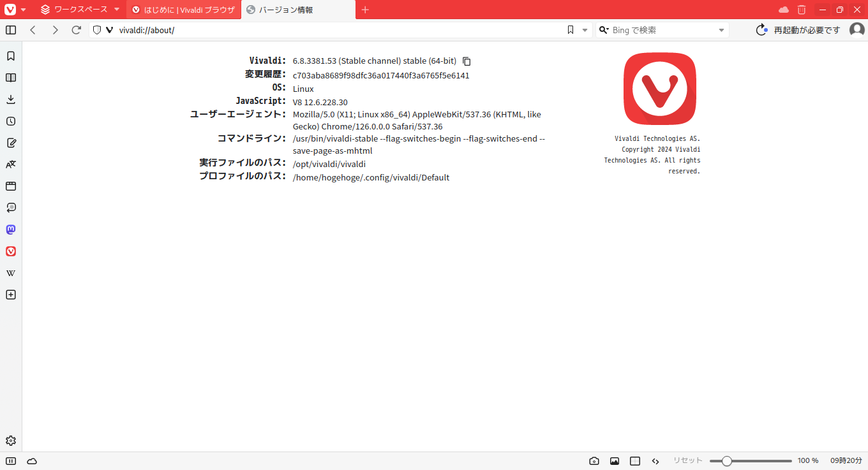Toggle the side panel visibility

click(11, 29)
